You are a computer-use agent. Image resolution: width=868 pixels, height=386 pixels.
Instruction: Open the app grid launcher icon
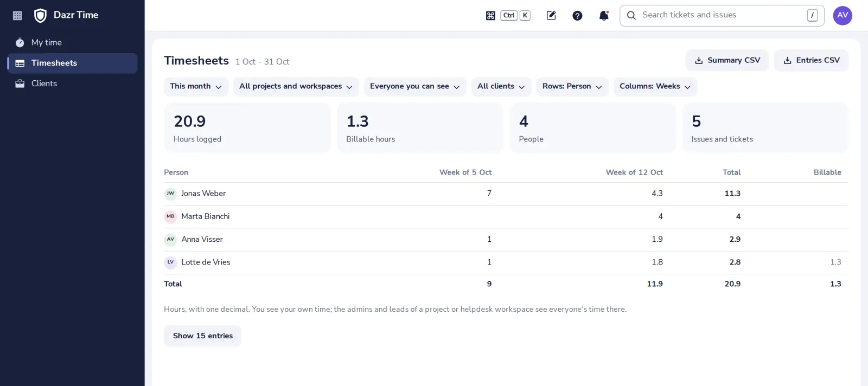(x=17, y=16)
